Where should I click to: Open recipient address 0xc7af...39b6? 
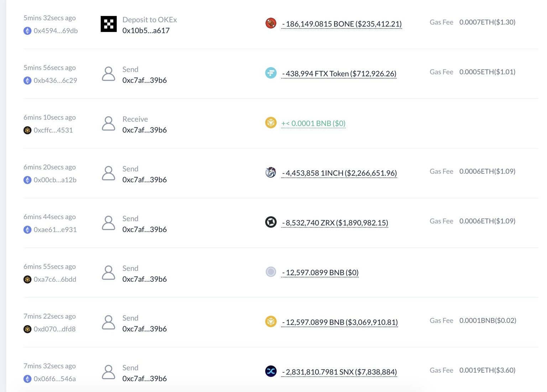145,80
